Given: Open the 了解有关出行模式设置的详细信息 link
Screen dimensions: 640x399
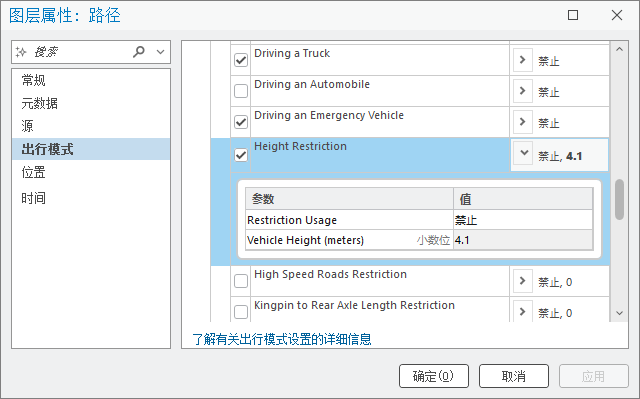Looking at the screenshot, I should pyautogui.click(x=282, y=339).
